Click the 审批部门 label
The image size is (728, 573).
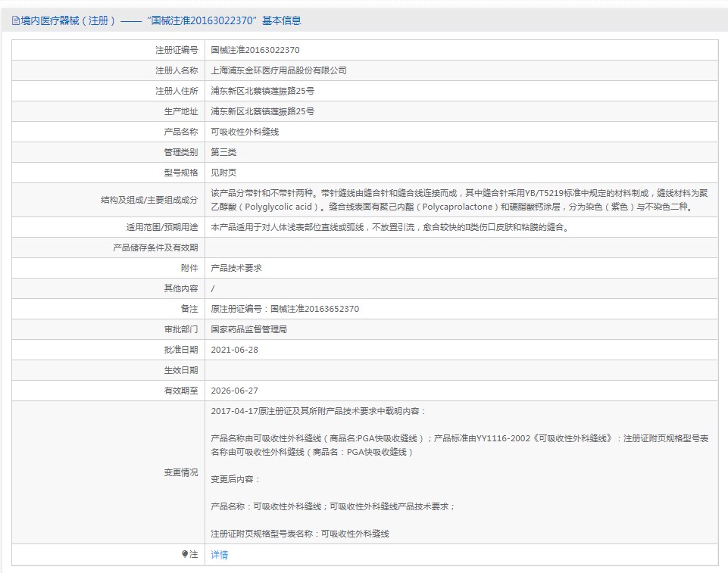coord(181,329)
